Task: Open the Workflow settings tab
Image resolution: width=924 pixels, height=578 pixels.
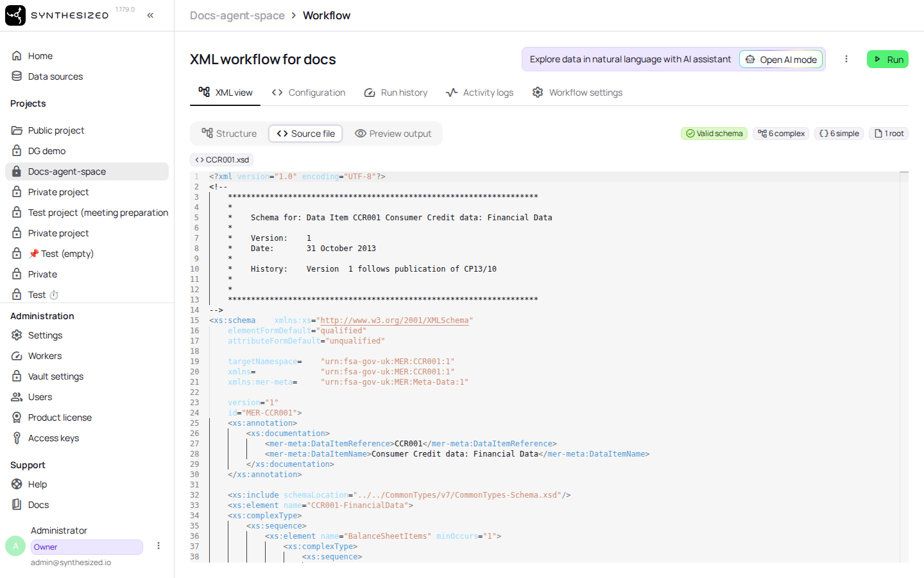Action: 577,92
